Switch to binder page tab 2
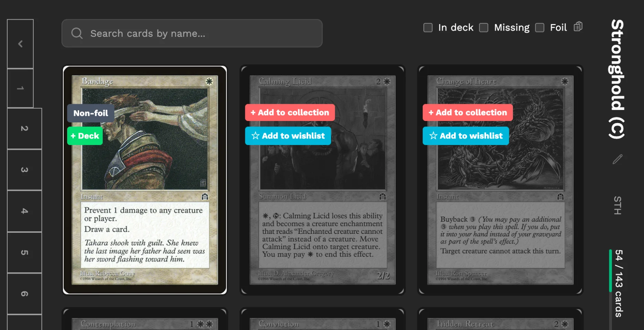This screenshot has height=330, width=644. coord(24,129)
